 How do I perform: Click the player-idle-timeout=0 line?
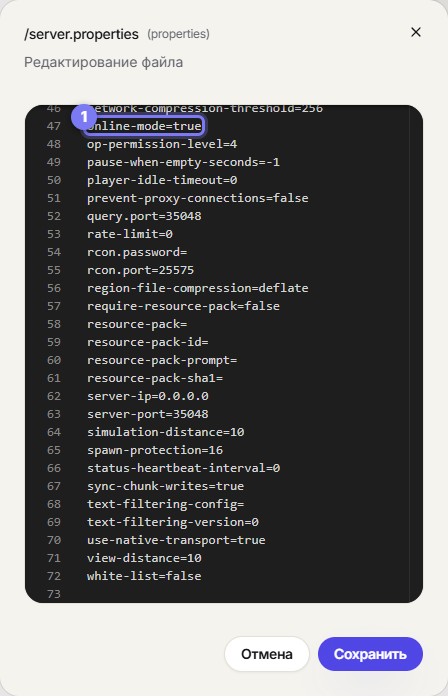pyautogui.click(x=162, y=180)
